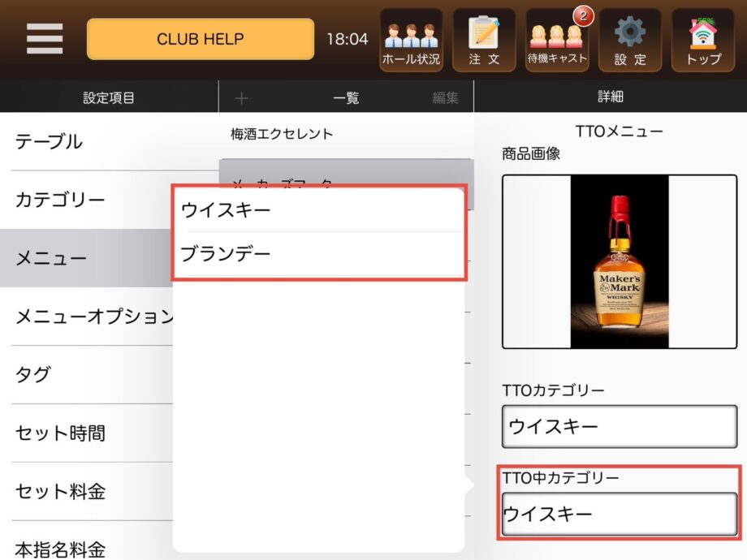Select ウイスキー in the popup list
The height and width of the screenshot is (560, 747).
319,210
